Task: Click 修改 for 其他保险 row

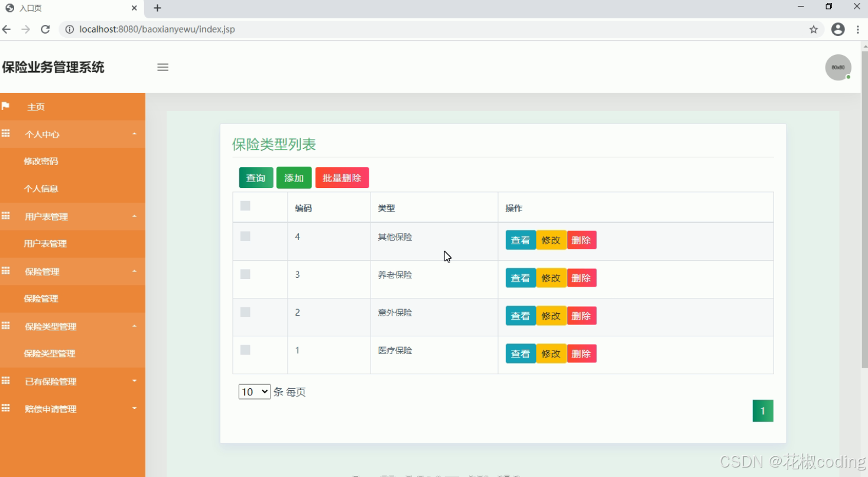Action: [551, 240]
